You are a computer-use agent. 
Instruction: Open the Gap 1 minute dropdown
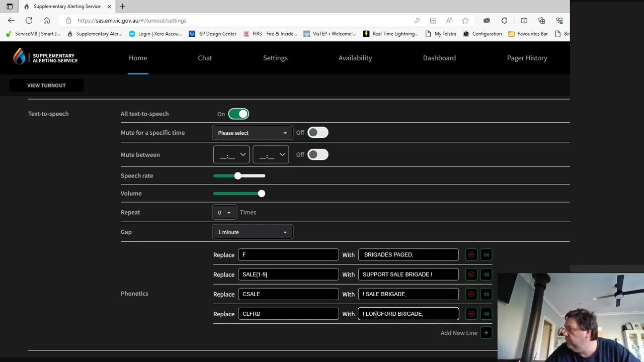click(253, 232)
